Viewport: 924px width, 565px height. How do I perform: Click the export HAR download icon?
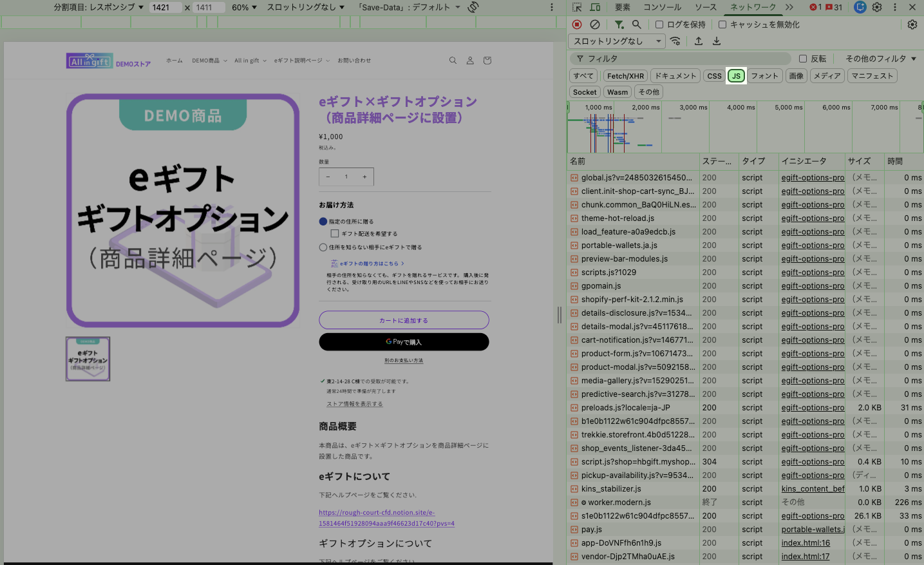[x=717, y=41]
